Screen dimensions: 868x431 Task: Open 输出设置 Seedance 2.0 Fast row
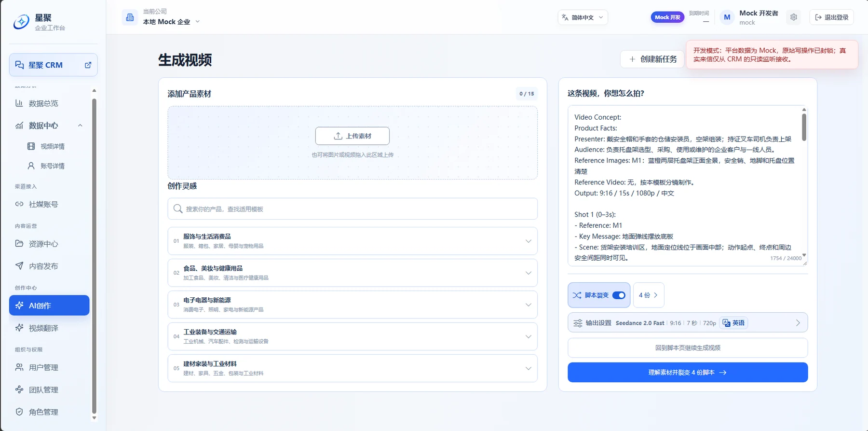[x=688, y=323]
